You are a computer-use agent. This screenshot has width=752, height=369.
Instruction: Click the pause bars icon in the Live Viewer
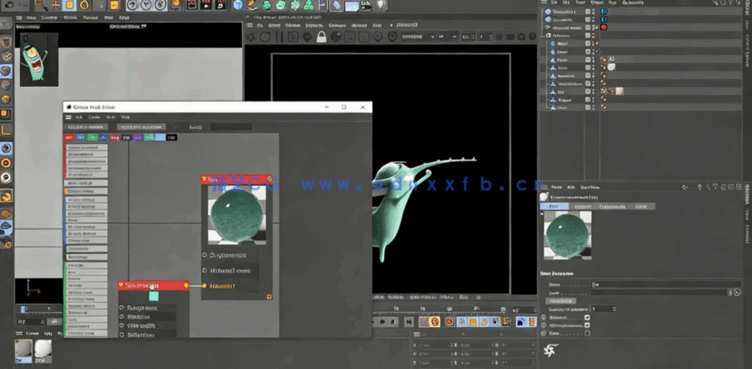[279, 36]
